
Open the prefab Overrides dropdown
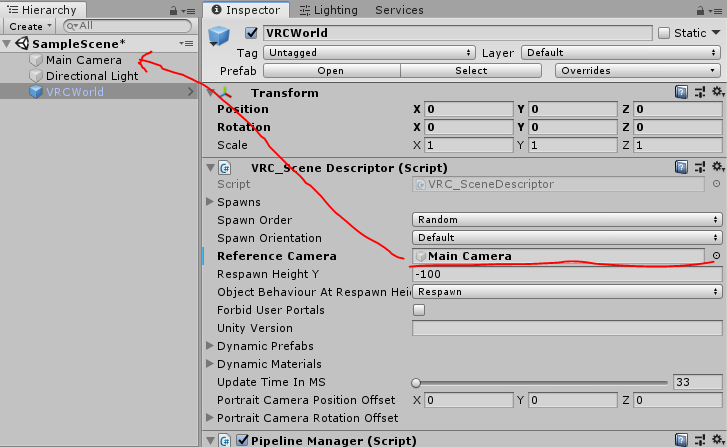coord(638,70)
